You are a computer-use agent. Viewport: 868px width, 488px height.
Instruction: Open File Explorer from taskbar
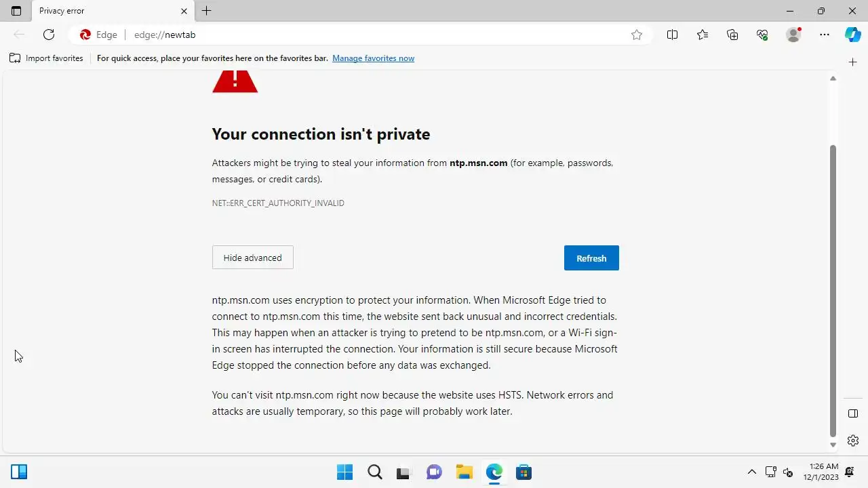pos(464,472)
